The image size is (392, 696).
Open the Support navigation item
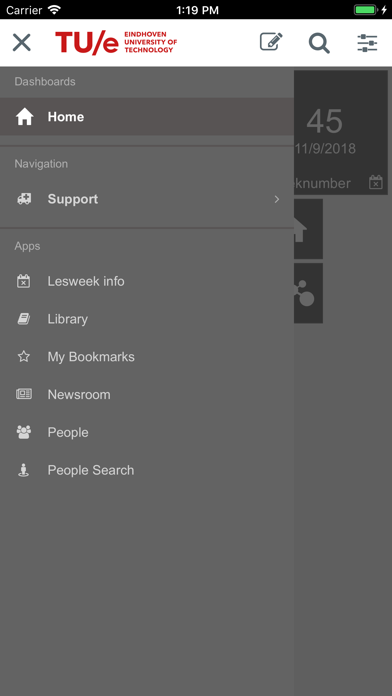147,199
